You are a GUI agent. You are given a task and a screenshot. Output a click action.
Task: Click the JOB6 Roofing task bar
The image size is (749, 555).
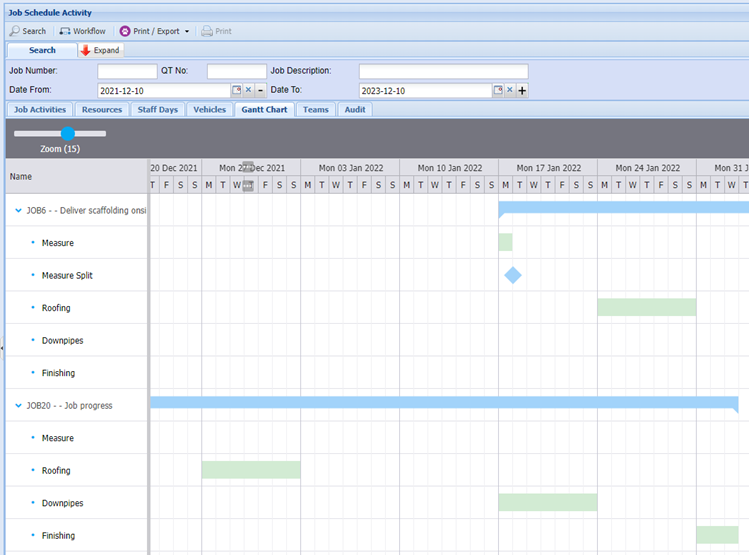coord(646,307)
